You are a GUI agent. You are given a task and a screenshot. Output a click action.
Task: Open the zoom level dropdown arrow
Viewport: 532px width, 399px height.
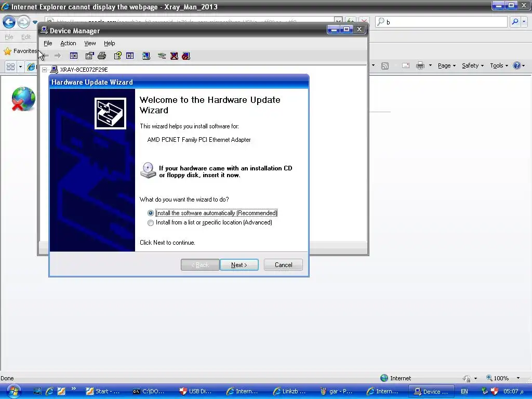click(518, 378)
